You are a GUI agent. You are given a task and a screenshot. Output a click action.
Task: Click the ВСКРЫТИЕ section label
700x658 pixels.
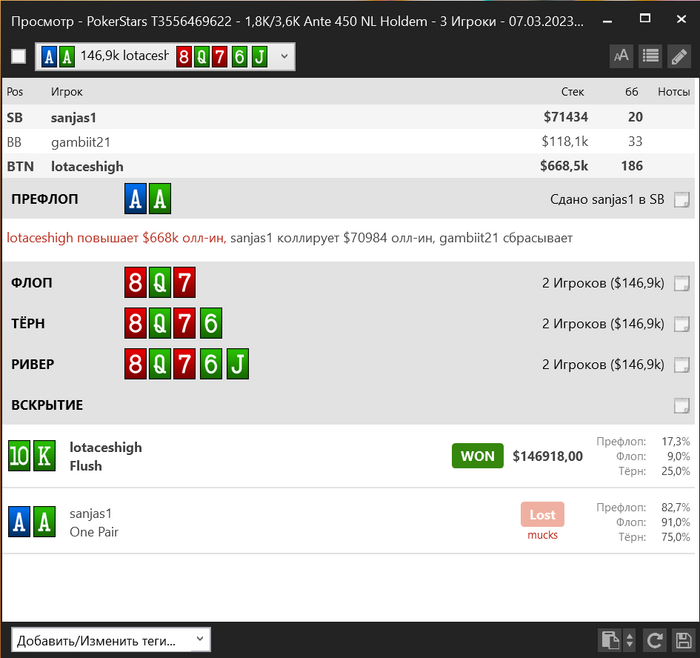pos(47,405)
